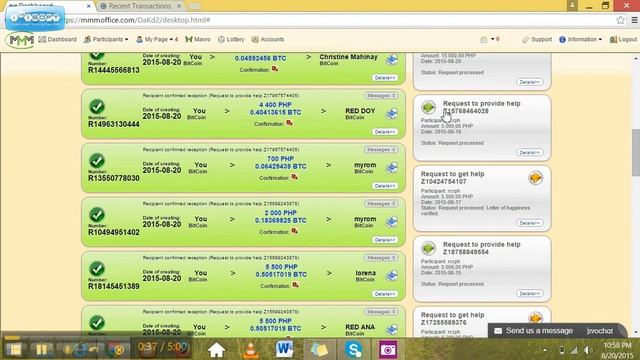Click the MMM logo
The height and width of the screenshot is (360, 640).
click(21, 40)
